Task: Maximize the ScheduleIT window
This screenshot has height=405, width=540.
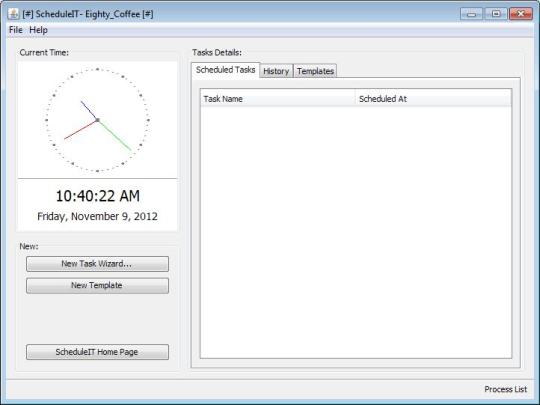Action: (496, 14)
